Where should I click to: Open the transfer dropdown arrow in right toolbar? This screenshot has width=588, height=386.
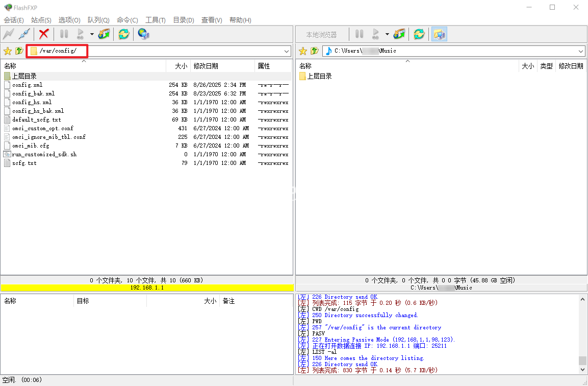click(x=387, y=34)
